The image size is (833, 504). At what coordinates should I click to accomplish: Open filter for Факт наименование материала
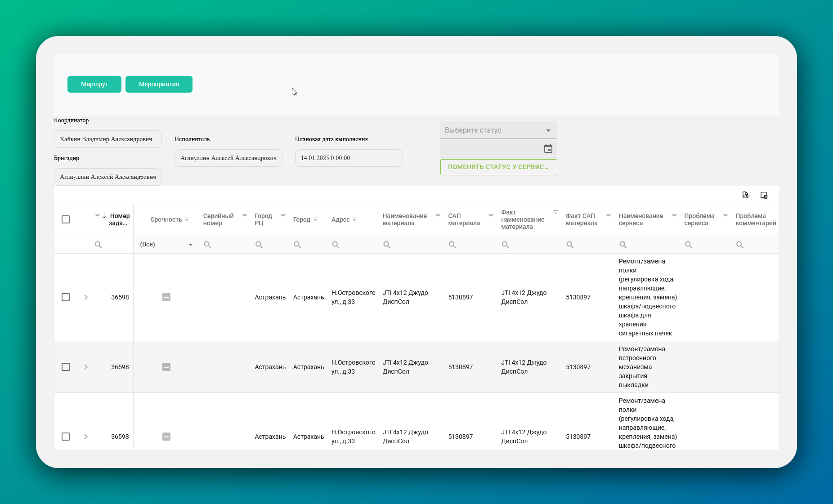[555, 212]
